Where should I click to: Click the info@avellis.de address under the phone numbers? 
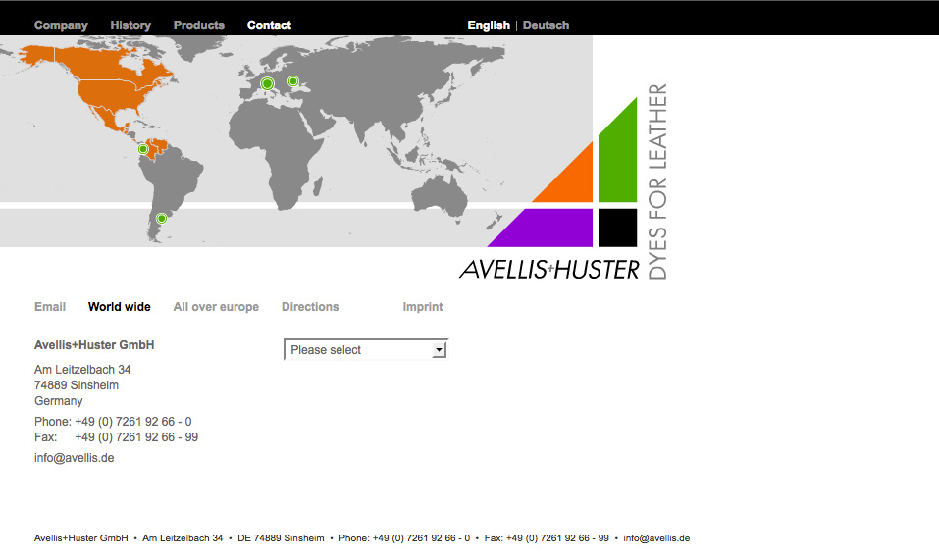[x=75, y=458]
